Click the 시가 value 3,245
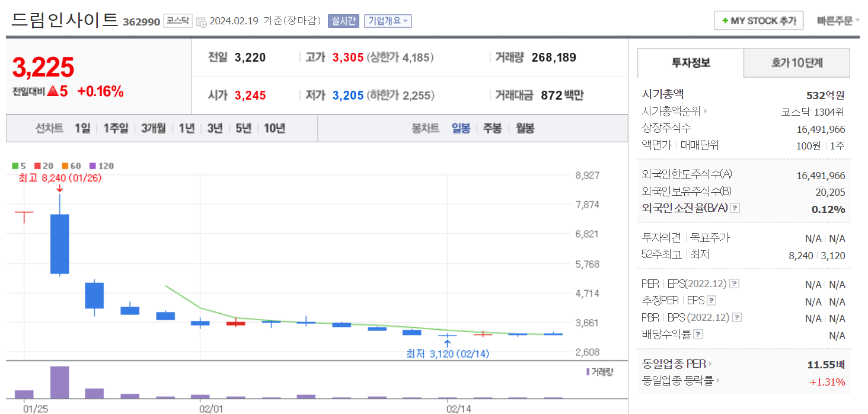868x414 pixels. coord(250,95)
